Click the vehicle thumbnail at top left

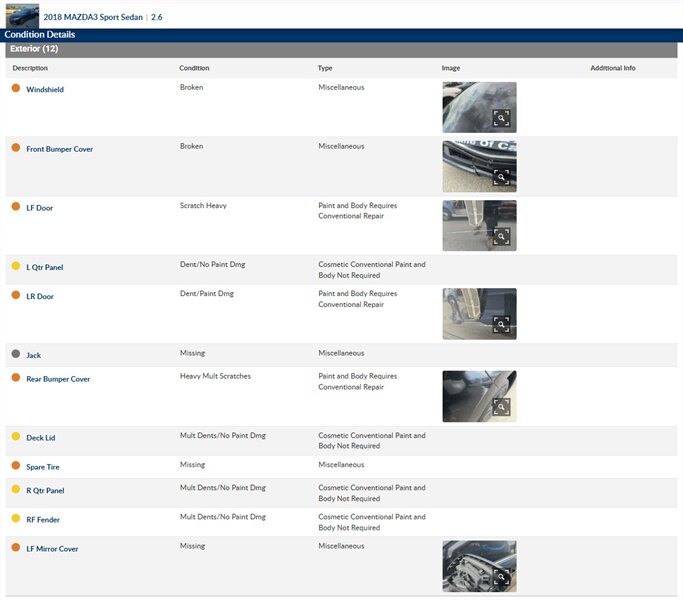click(22, 16)
